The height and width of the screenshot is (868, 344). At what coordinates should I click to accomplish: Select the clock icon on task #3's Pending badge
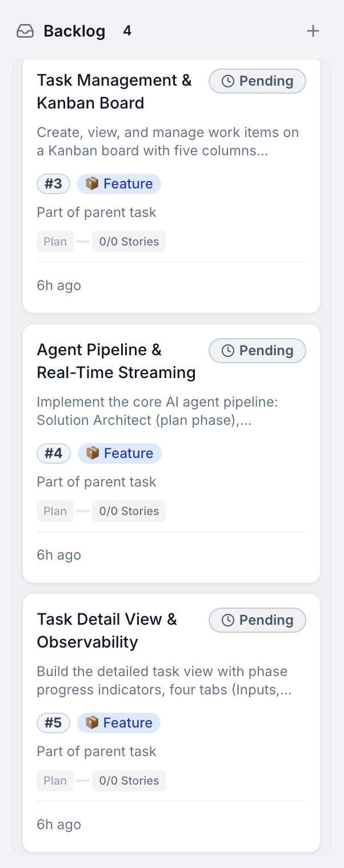[x=228, y=81]
